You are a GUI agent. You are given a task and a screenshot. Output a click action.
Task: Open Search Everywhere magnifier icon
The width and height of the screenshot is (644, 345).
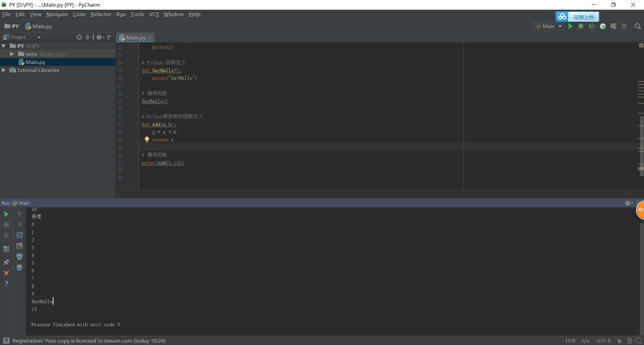pos(638,26)
